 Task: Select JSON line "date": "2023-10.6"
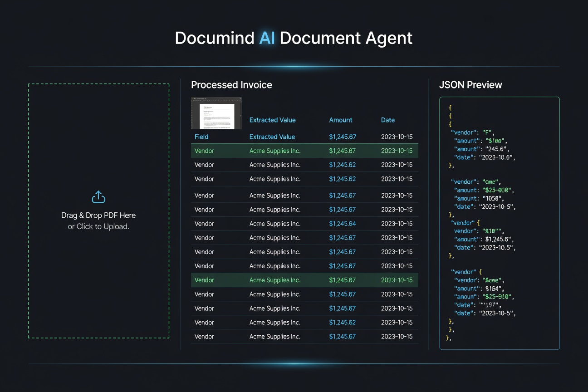point(485,157)
